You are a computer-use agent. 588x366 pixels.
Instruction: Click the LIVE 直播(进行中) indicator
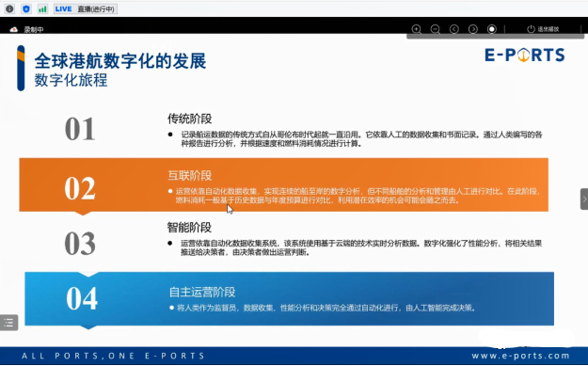pyautogui.click(x=86, y=8)
